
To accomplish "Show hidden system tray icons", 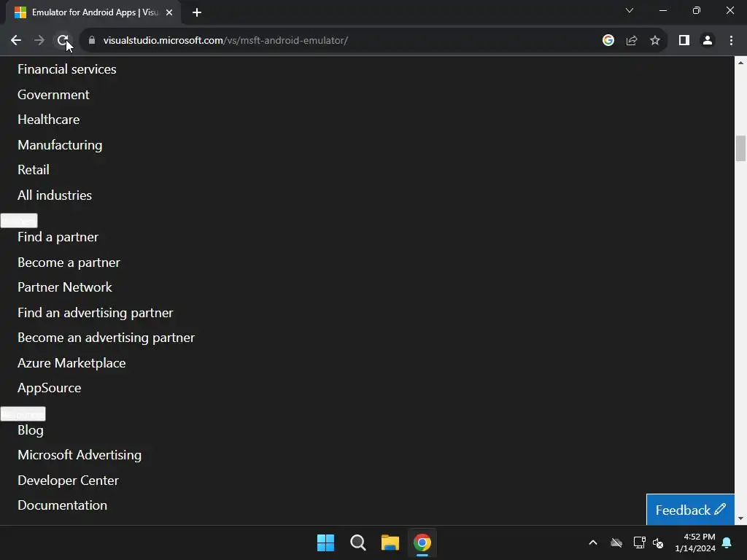I will 593,542.
